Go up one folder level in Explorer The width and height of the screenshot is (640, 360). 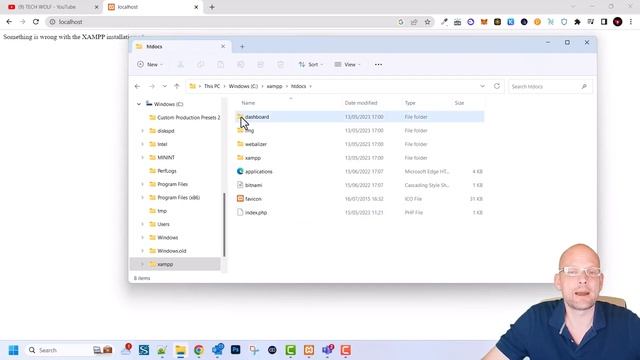point(177,86)
